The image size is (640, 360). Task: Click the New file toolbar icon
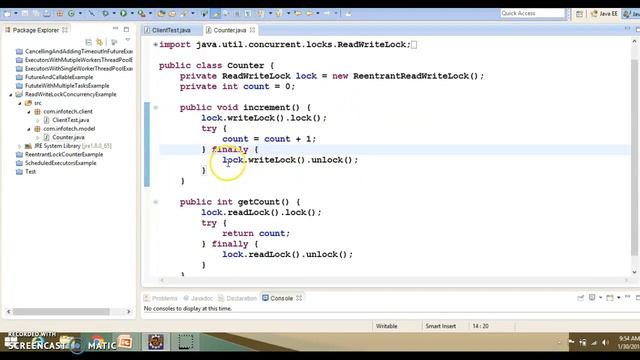click(x=7, y=13)
